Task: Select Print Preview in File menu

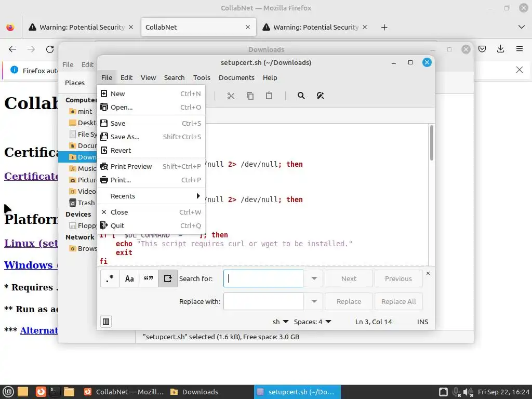Action: click(x=151, y=166)
